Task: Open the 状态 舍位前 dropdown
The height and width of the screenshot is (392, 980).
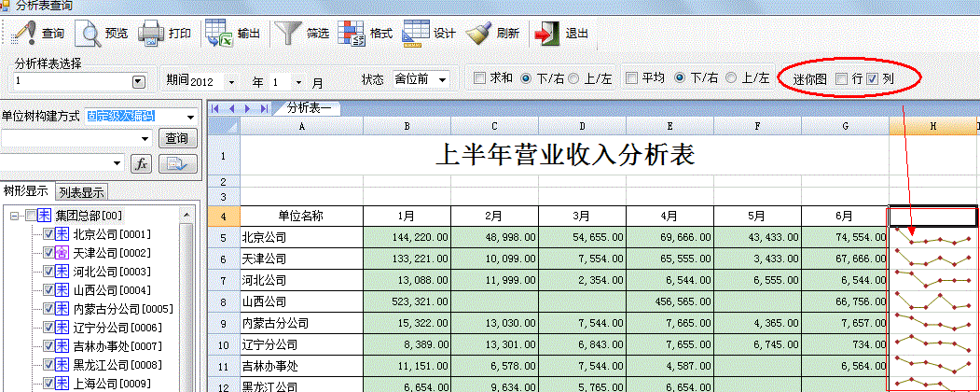Action: click(443, 80)
